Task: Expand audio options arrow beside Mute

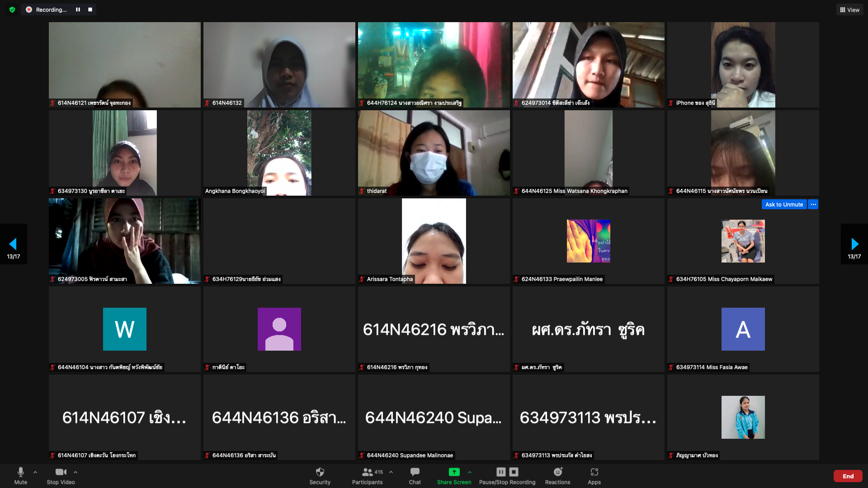Action: point(35,472)
